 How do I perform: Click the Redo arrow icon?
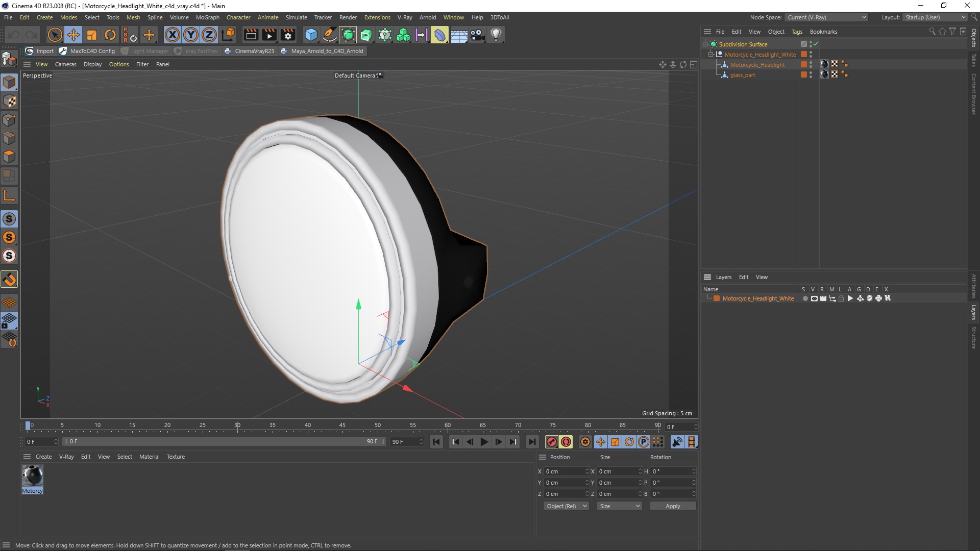(32, 35)
